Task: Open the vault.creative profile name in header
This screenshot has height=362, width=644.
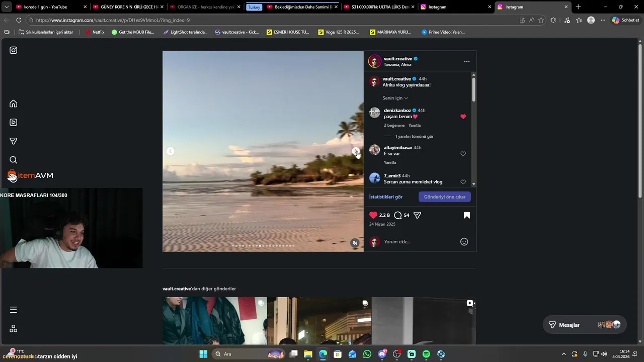Action: pos(398,59)
